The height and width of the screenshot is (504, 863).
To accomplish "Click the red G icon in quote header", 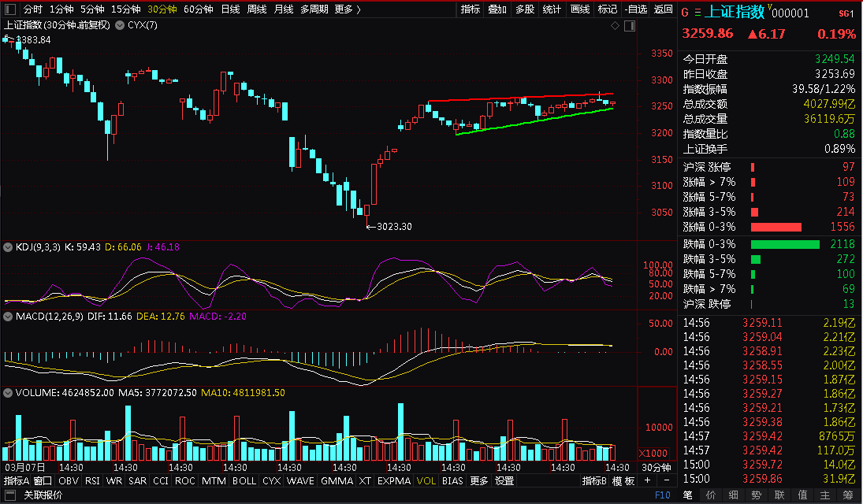I will [684, 13].
